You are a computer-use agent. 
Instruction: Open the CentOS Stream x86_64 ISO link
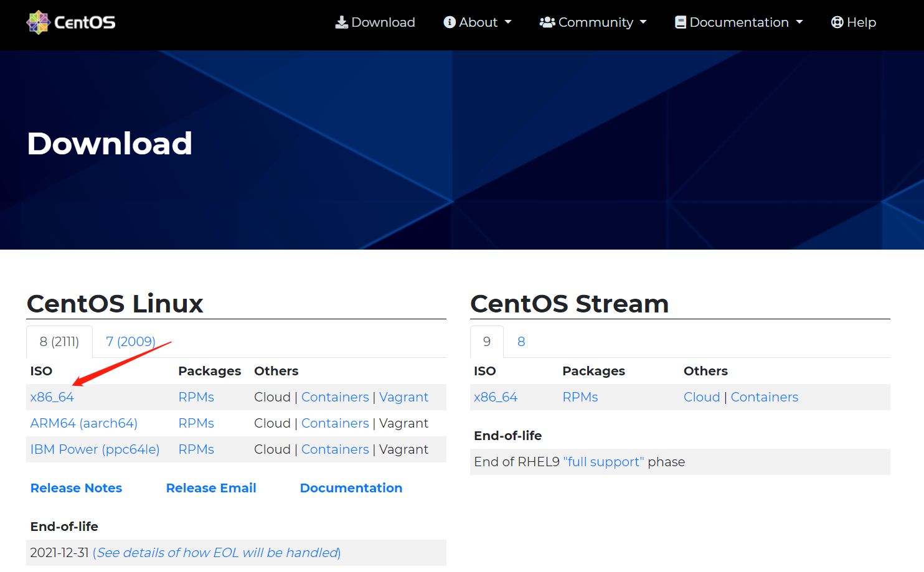point(496,397)
